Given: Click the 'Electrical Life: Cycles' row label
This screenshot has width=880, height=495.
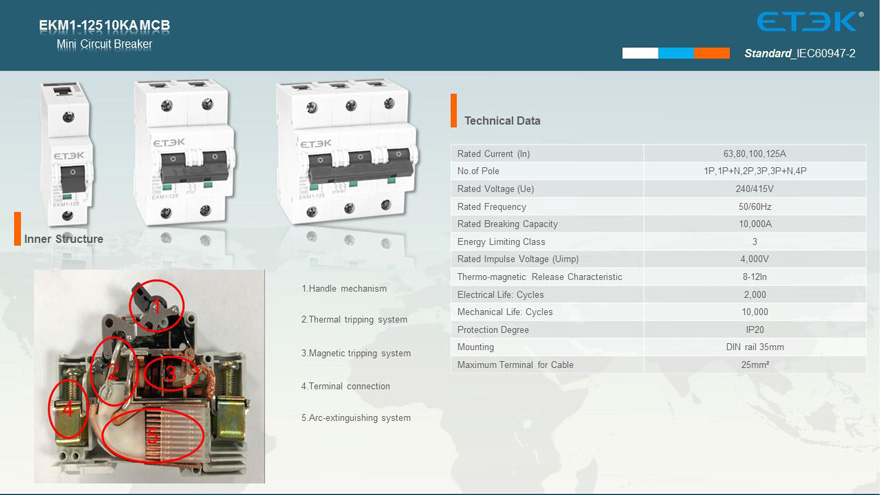Looking at the screenshot, I should click(x=500, y=295).
